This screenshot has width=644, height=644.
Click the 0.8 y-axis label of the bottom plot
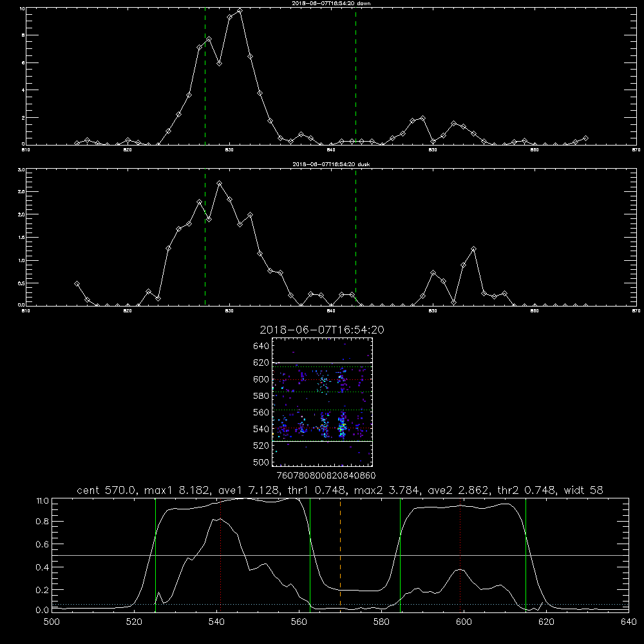(43, 522)
